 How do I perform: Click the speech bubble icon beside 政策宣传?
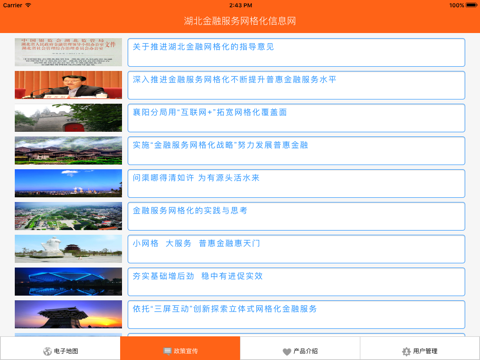pos(167,351)
